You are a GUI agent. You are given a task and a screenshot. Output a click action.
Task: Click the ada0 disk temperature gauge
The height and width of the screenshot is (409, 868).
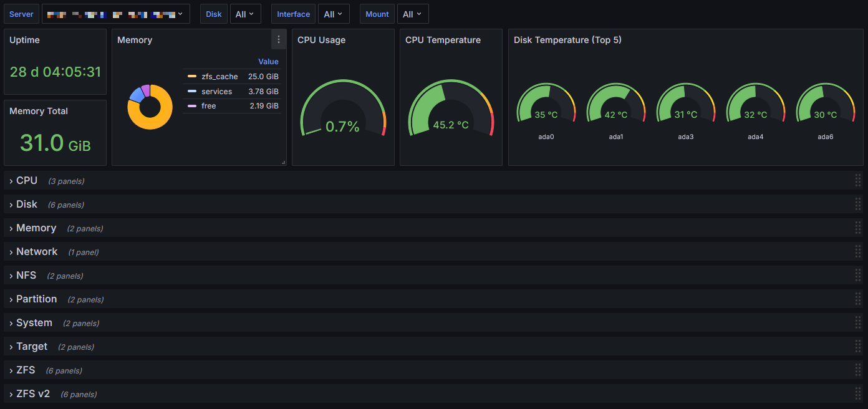[546, 103]
